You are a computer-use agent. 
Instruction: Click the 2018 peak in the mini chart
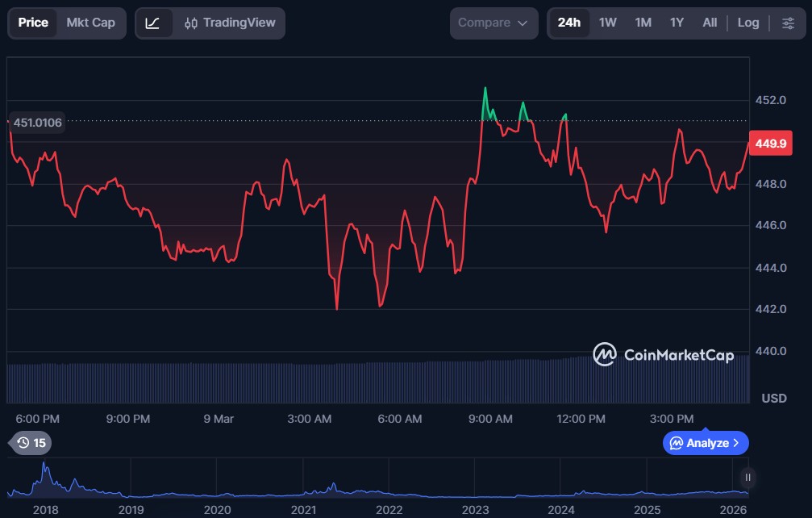(45, 467)
